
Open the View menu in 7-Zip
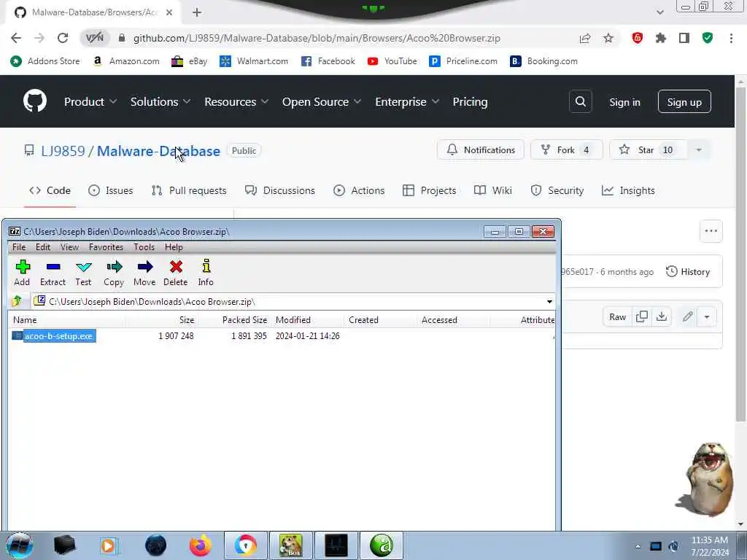tap(69, 246)
